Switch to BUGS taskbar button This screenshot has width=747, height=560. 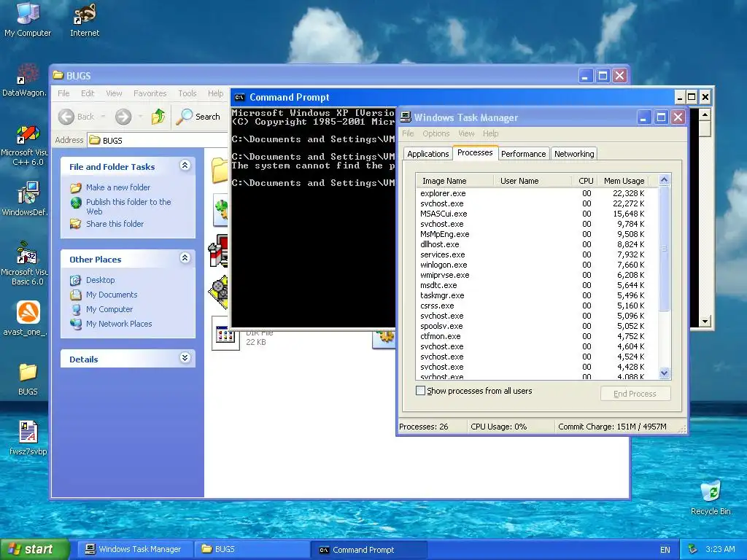point(252,550)
